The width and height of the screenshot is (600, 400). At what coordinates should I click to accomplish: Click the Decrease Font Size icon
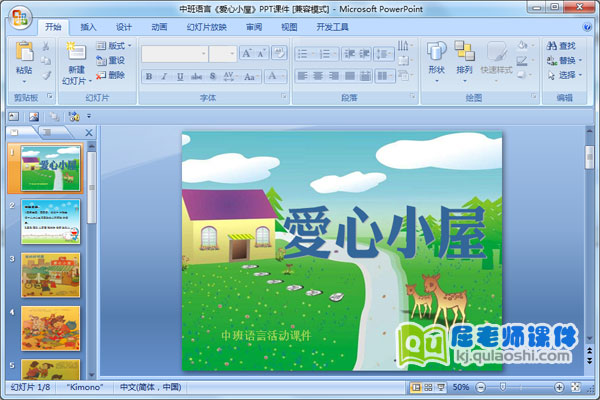(x=262, y=53)
